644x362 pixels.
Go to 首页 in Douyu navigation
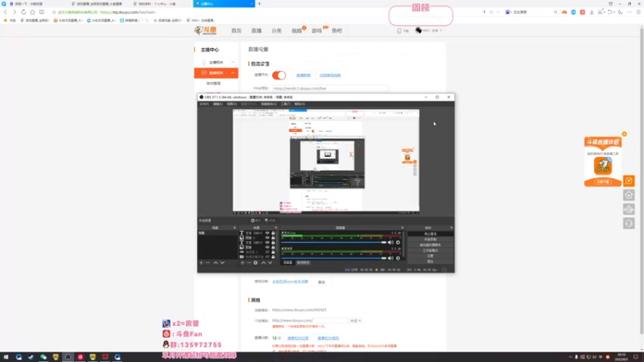click(x=236, y=31)
